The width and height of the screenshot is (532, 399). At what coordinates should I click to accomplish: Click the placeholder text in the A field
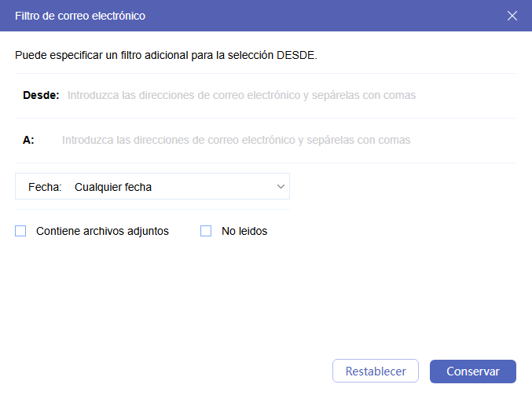(236, 140)
